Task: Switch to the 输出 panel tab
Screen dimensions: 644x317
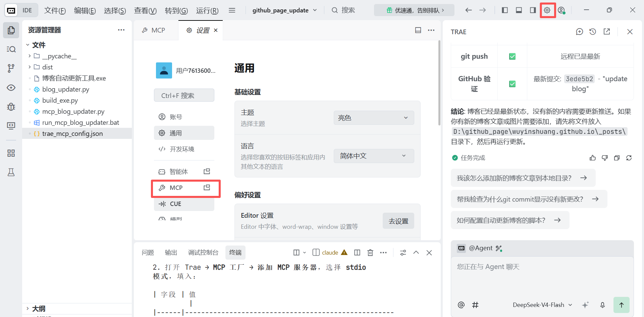Action: [171, 253]
